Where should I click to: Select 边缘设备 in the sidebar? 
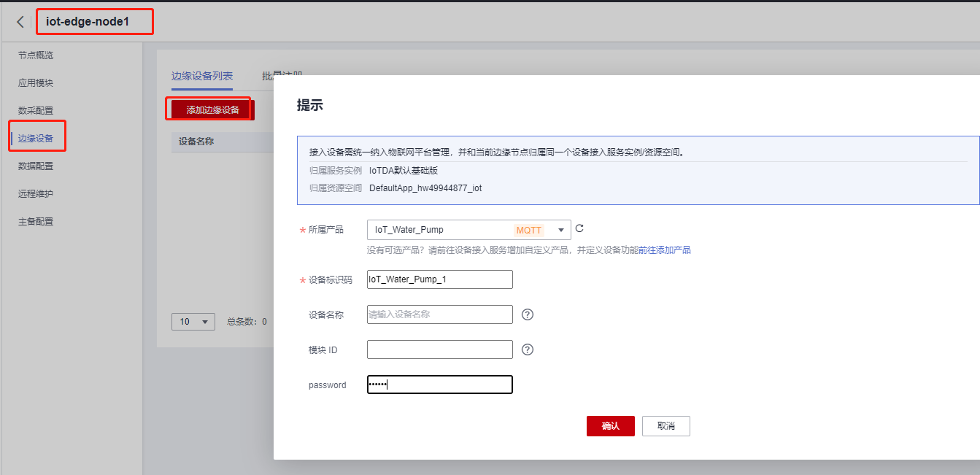(x=36, y=139)
